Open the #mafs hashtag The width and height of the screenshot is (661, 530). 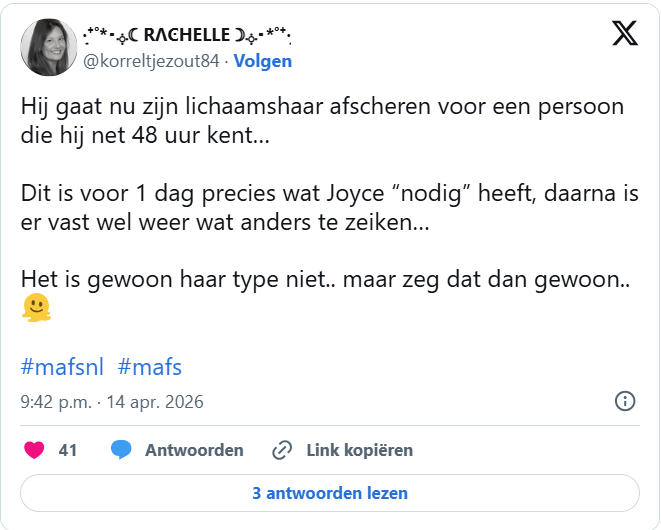click(x=150, y=366)
